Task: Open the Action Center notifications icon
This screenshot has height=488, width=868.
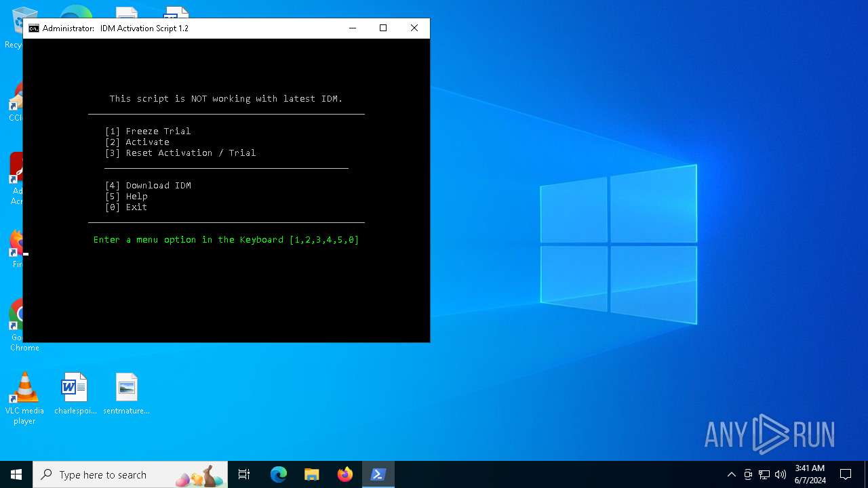Action: pyautogui.click(x=846, y=474)
